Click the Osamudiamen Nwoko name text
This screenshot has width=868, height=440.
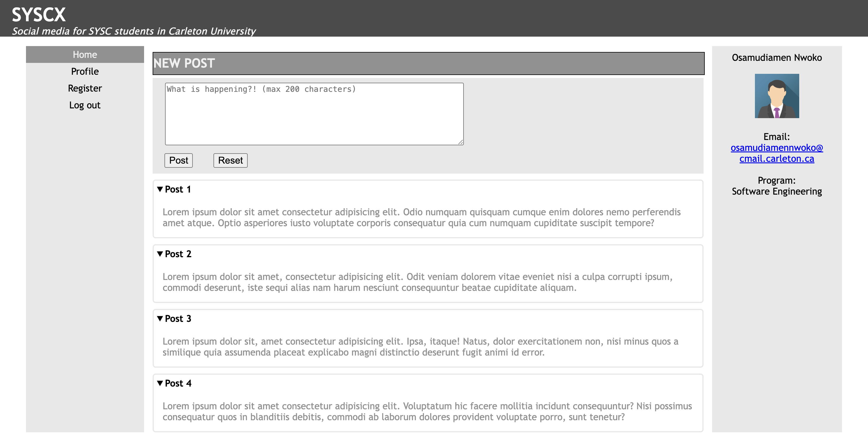777,58
